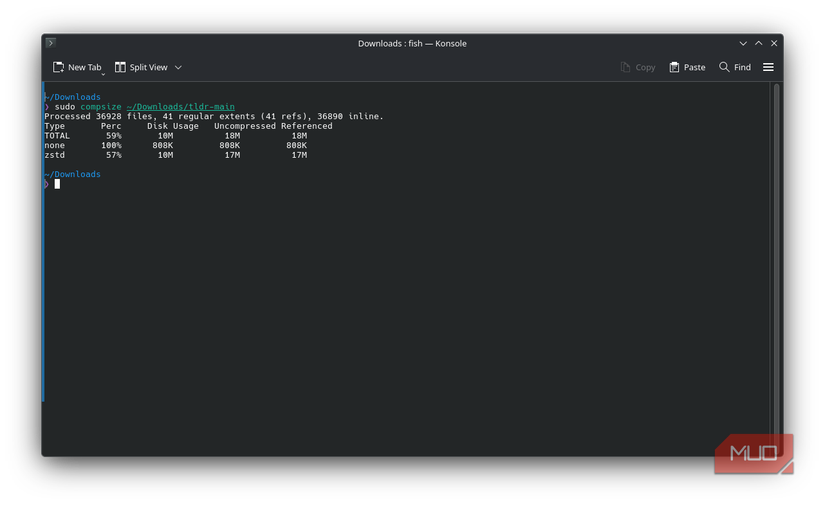Click the Copy toolbar button

coord(638,67)
